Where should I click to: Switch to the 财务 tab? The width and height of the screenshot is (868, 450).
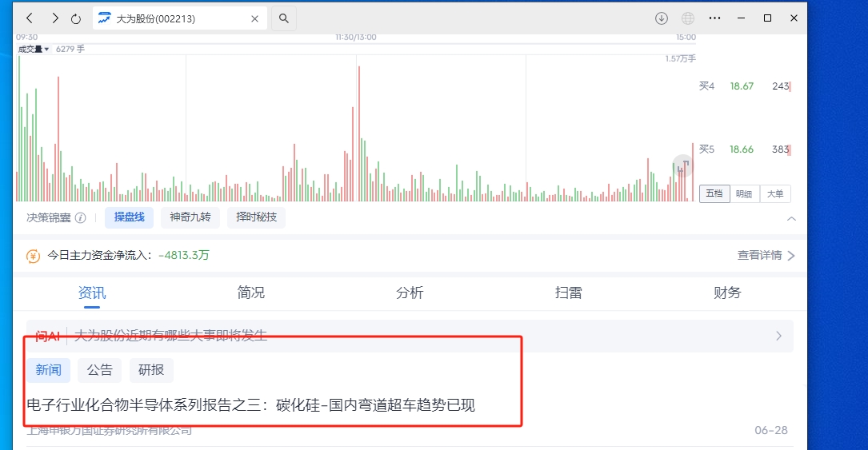tap(727, 293)
